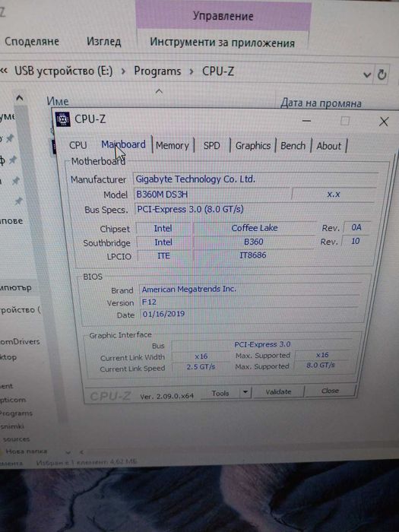Image resolution: width=399 pixels, height=532 pixels.
Task: Switch to the Graphics tab
Action: 253,146
